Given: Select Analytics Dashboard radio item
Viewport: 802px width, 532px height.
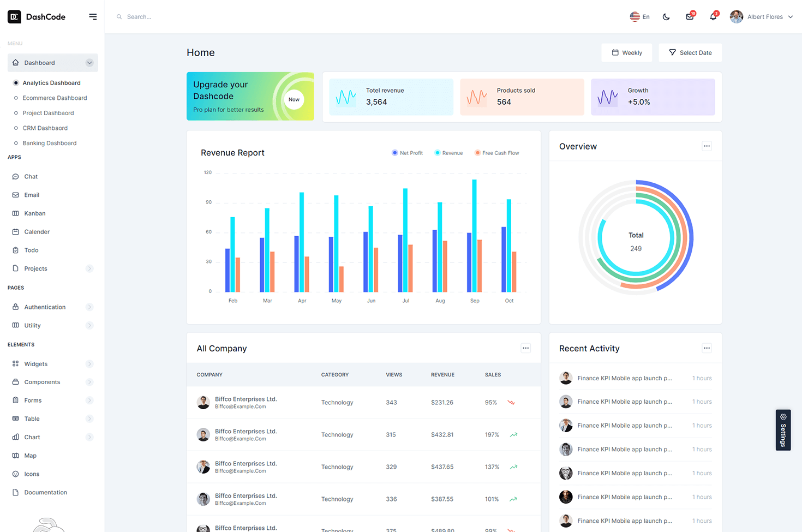Looking at the screenshot, I should tap(51, 83).
